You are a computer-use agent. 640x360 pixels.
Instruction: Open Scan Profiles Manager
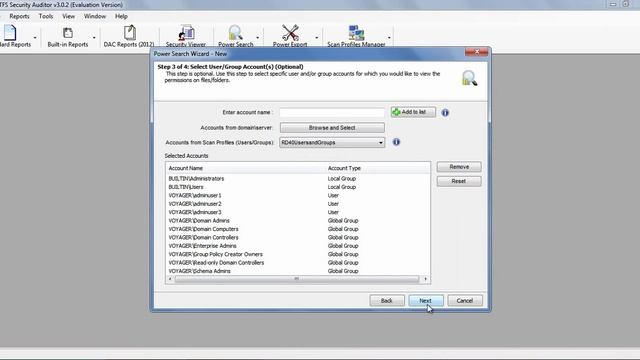(356, 36)
